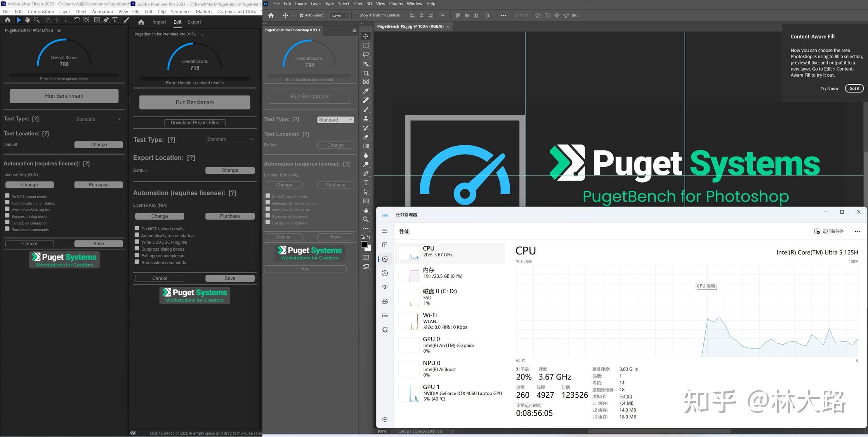Open Premiere Pro Sequence menu
The height and width of the screenshot is (437, 868).
click(x=181, y=12)
